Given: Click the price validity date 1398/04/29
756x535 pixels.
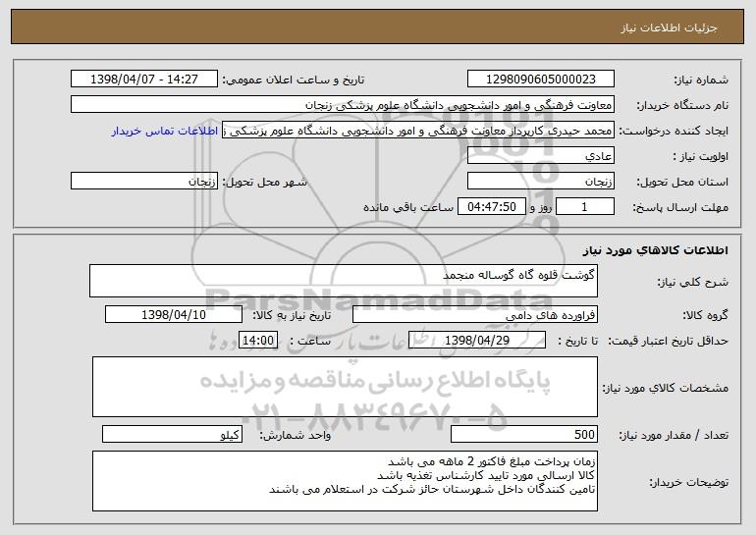Looking at the screenshot, I should (x=477, y=341).
